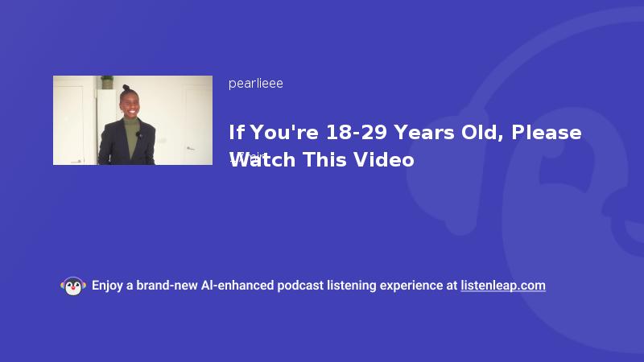Click the video thumbnail of the smiling woman
This screenshot has width=644, height=362.
(133, 120)
